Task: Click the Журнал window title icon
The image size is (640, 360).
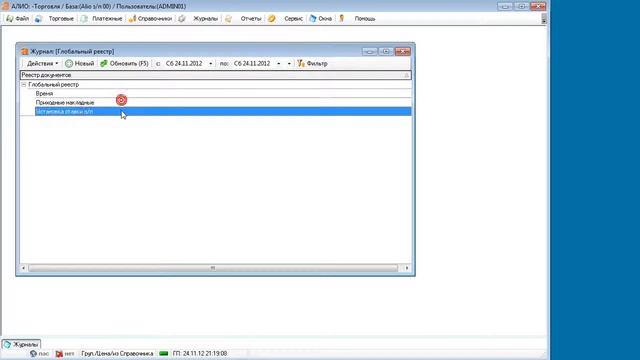Action: tap(24, 51)
